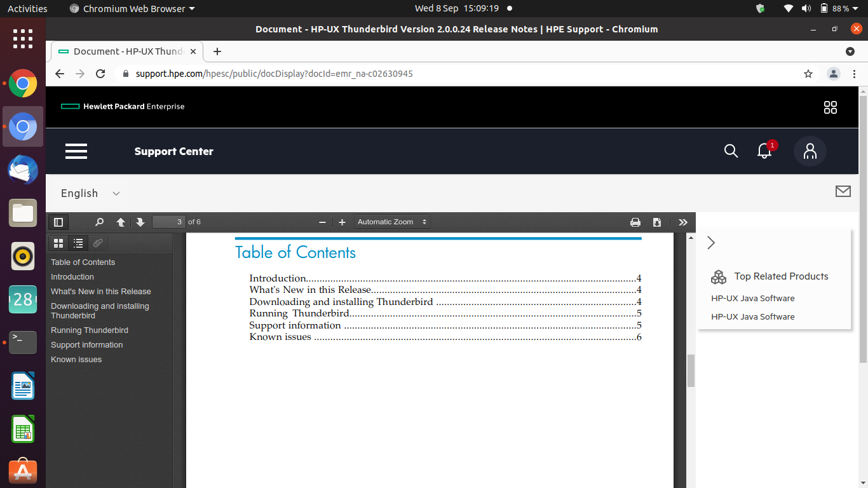Show attachments view in sidebar
Image resolution: width=868 pixels, height=488 pixels.
(98, 243)
